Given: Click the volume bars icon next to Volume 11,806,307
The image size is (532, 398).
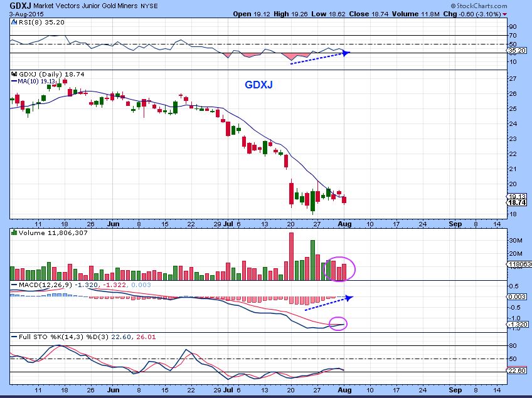Looking at the screenshot, I should coord(14,233).
